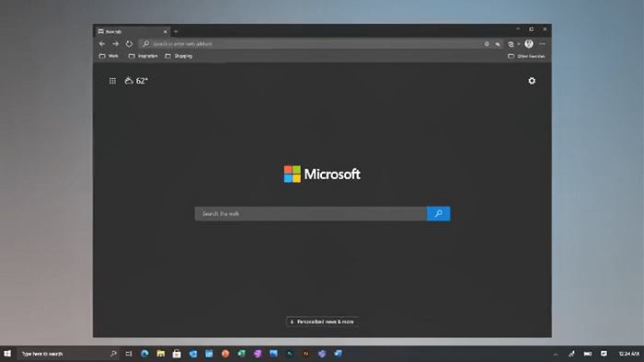The width and height of the screenshot is (644, 362).
Task: Open File Explorer from the taskbar
Action: [x=161, y=354]
